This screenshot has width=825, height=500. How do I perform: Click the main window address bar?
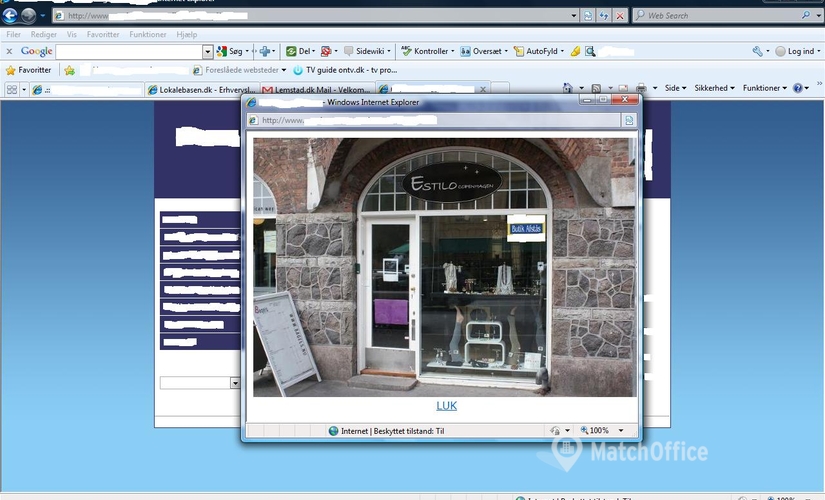pyautogui.click(x=310, y=16)
